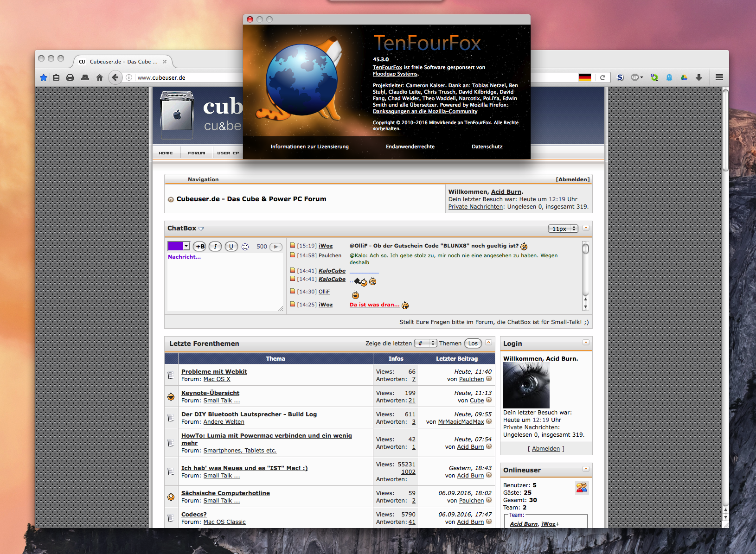Click the blue S extension icon

point(620,77)
